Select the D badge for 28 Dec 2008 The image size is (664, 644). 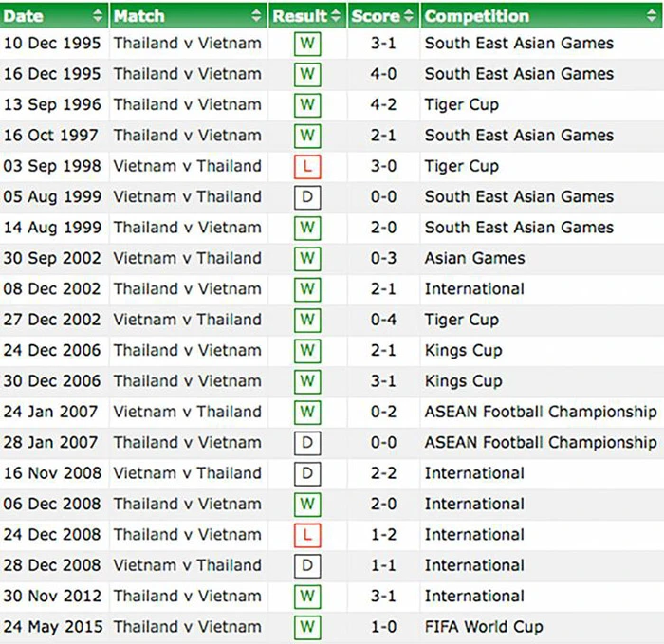coord(306,566)
